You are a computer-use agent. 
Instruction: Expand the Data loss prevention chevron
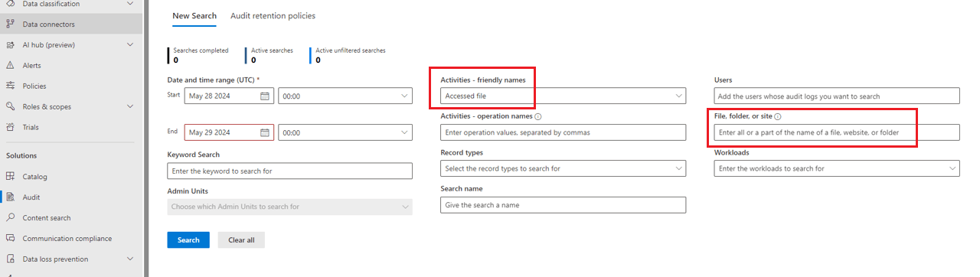pyautogui.click(x=130, y=259)
